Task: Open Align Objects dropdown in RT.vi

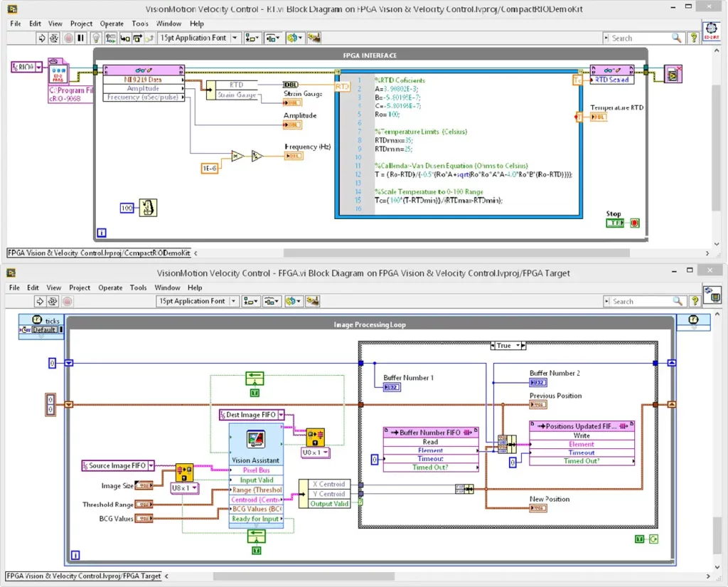Action: click(x=252, y=38)
